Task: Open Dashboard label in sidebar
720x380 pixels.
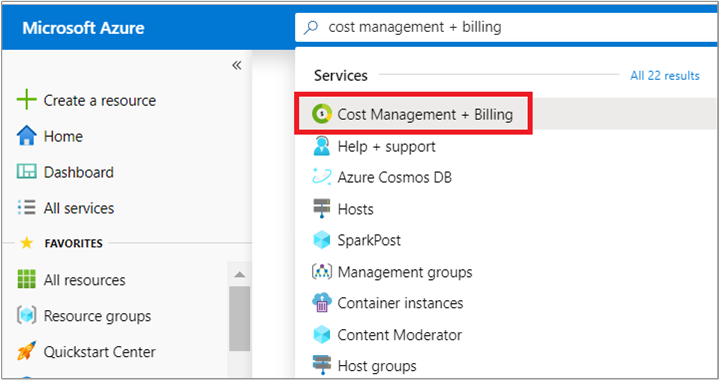Action: click(x=79, y=172)
